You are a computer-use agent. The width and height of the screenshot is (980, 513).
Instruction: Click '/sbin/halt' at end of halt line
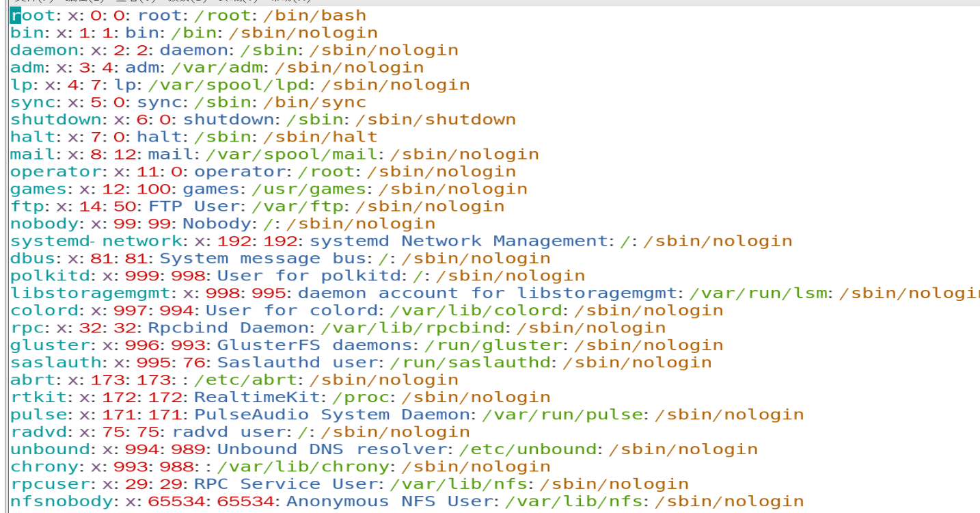(x=321, y=137)
